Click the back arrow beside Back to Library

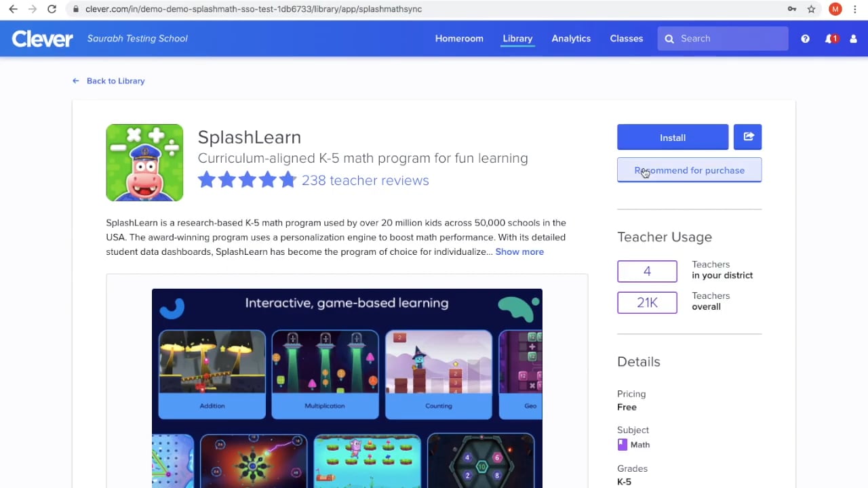(x=76, y=81)
